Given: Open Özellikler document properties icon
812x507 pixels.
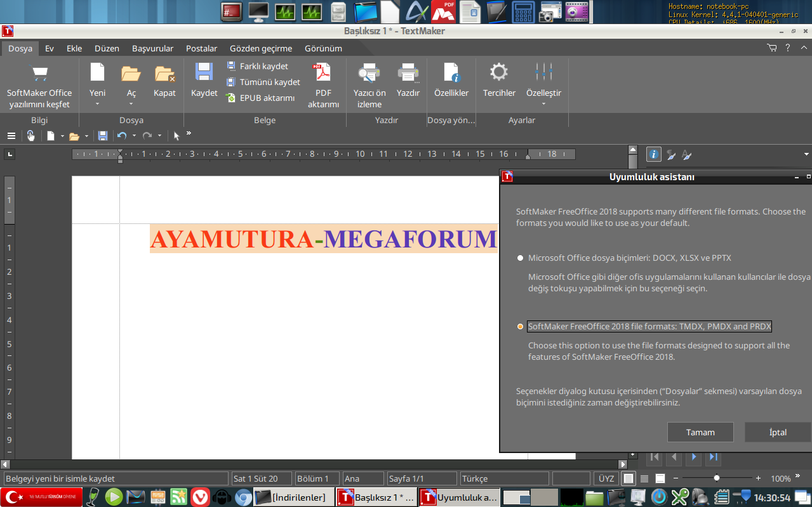Looking at the screenshot, I should pos(451,72).
